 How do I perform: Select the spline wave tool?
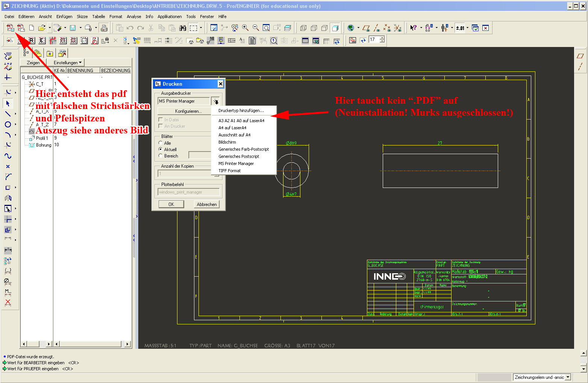[x=8, y=156]
